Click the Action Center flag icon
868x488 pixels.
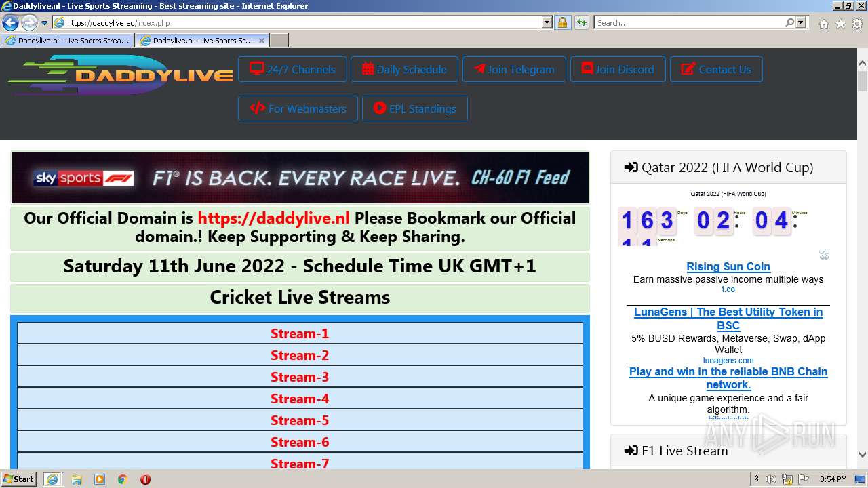click(x=804, y=479)
